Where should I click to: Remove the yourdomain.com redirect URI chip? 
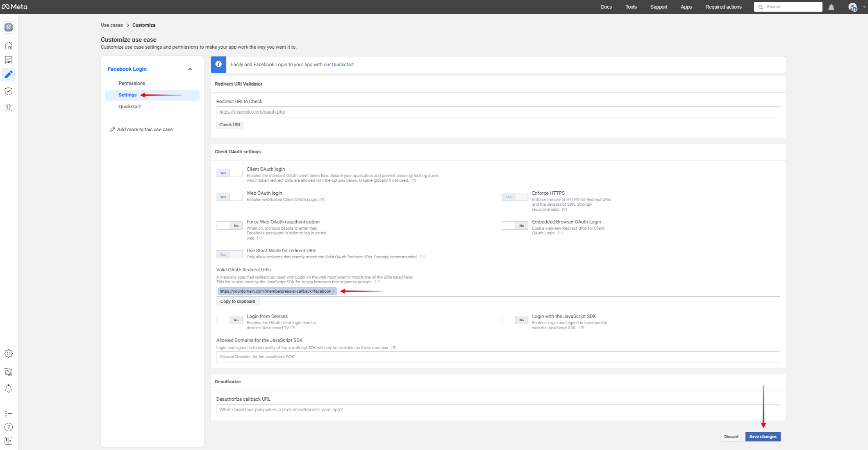(333, 291)
